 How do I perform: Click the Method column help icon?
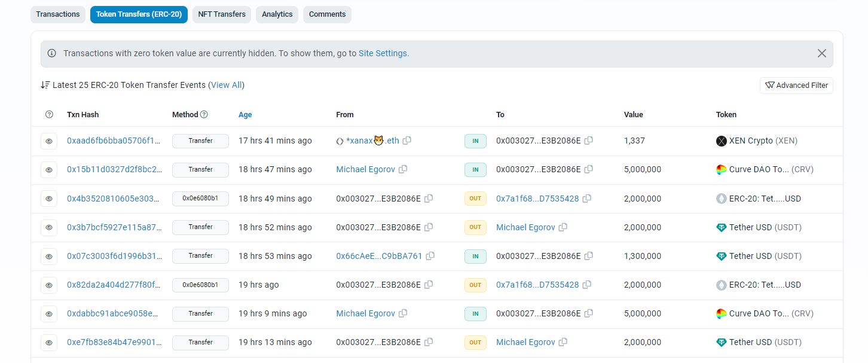(204, 114)
